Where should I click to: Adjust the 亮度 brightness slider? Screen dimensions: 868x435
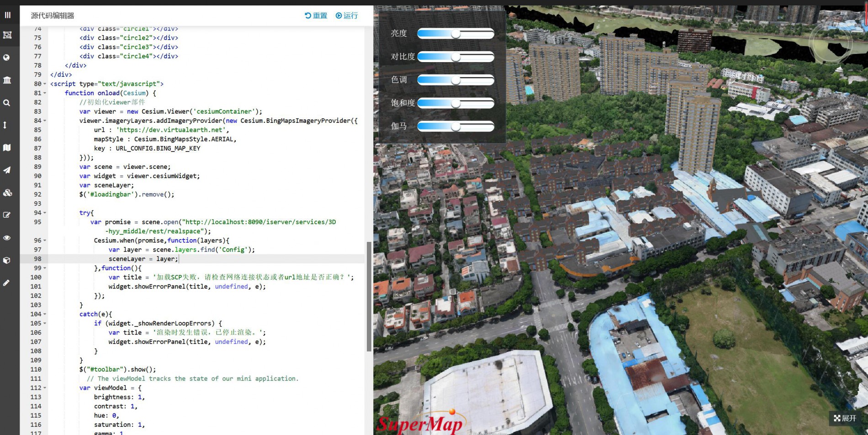coord(455,34)
